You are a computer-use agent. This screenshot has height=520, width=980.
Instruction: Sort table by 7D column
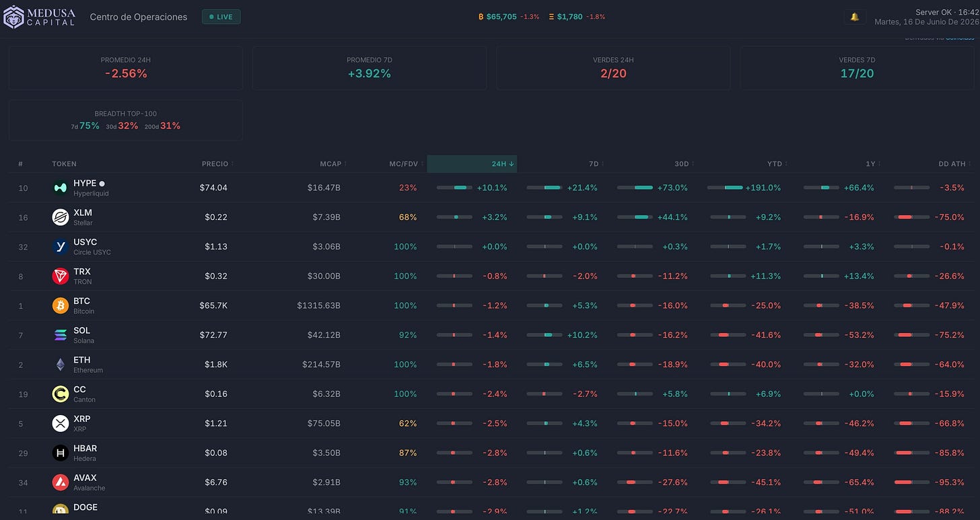(x=596, y=164)
